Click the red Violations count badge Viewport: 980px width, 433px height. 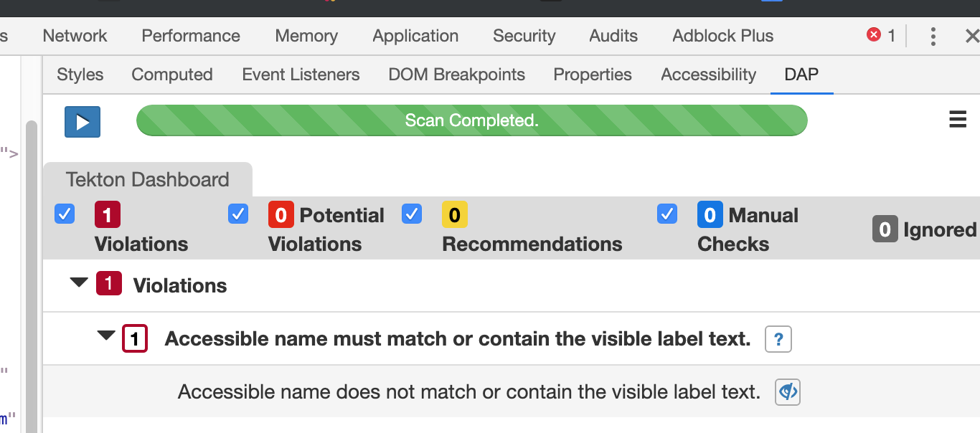(x=108, y=214)
